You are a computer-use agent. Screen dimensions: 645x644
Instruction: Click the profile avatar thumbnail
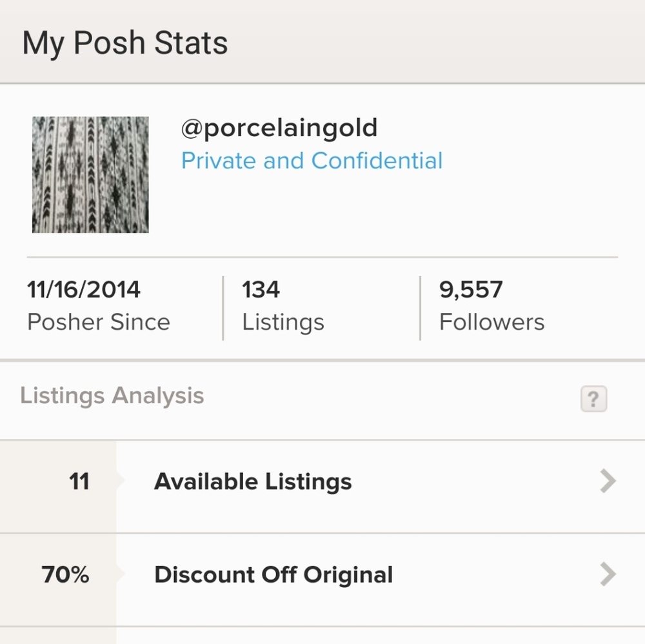[90, 174]
